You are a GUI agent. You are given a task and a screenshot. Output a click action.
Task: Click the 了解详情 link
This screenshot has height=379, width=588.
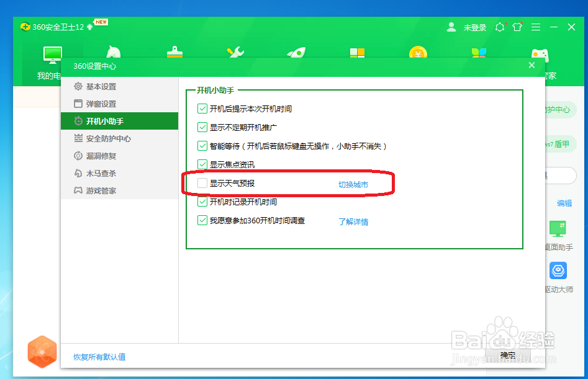353,221
